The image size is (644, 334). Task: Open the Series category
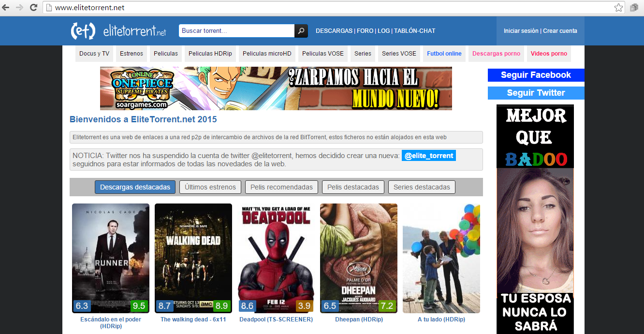[363, 54]
